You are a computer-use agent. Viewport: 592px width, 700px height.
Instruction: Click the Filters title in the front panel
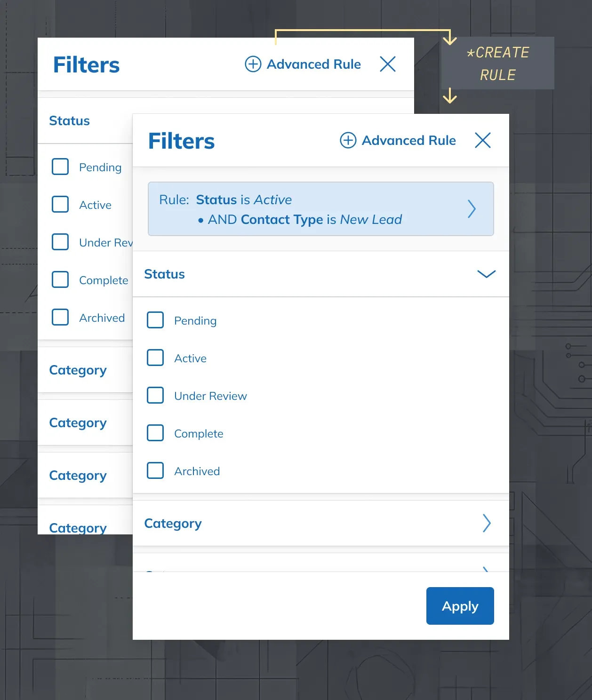[x=181, y=141]
